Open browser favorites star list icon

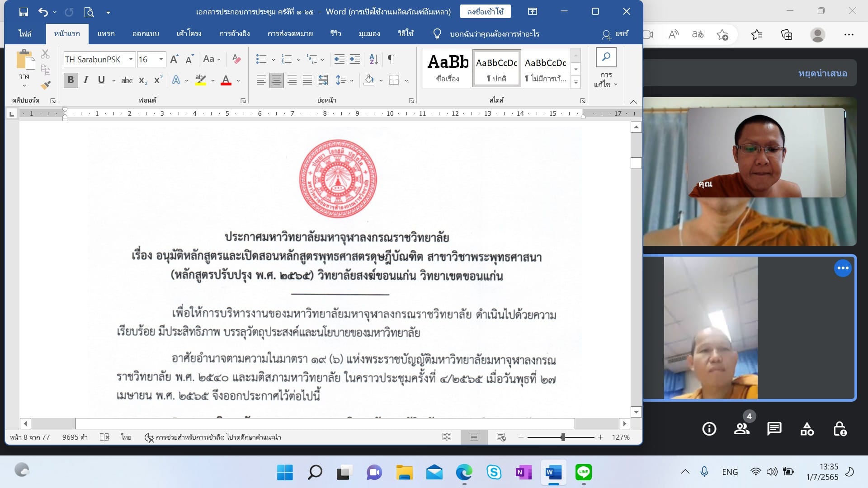(x=756, y=34)
